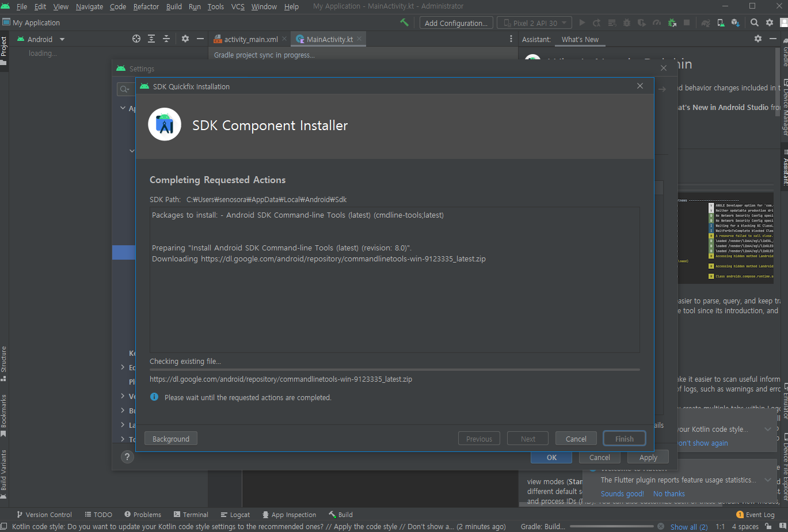Image resolution: width=788 pixels, height=532 pixels.
Task: Open the Event Log panel
Action: [x=755, y=514]
